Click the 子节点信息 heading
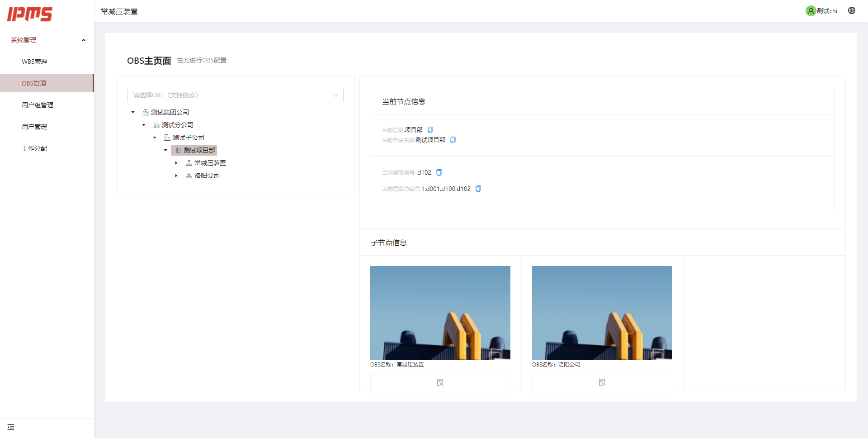The width and height of the screenshot is (868, 438). click(x=389, y=243)
